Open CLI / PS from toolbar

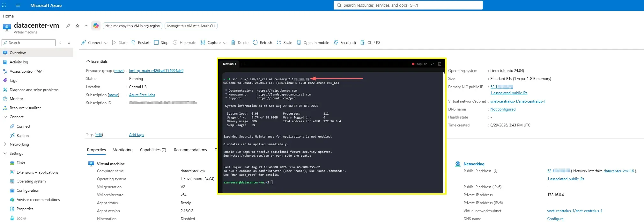click(370, 43)
